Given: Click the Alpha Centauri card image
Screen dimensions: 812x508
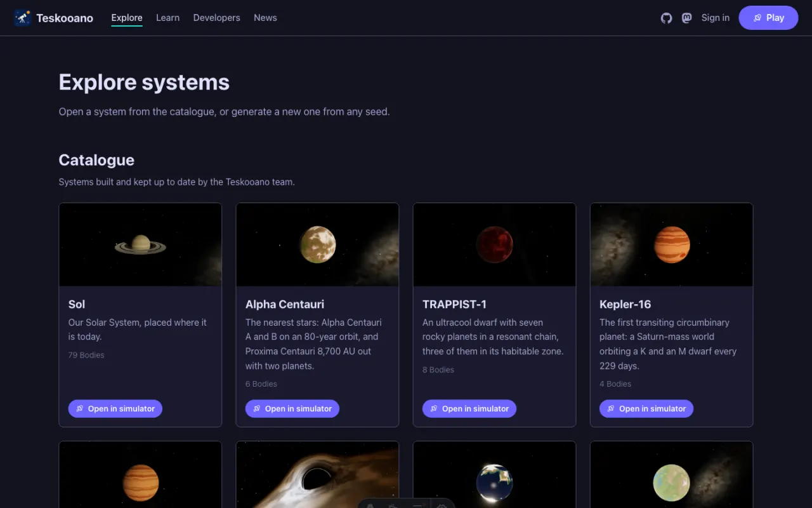Looking at the screenshot, I should click(x=317, y=244).
